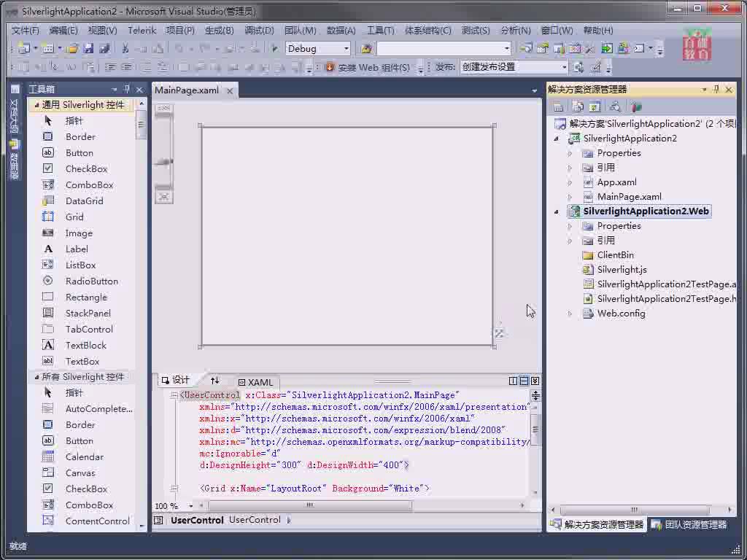The image size is (747, 560).
Task: Click the 安装 Web 组件(S) button
Action: point(368,67)
